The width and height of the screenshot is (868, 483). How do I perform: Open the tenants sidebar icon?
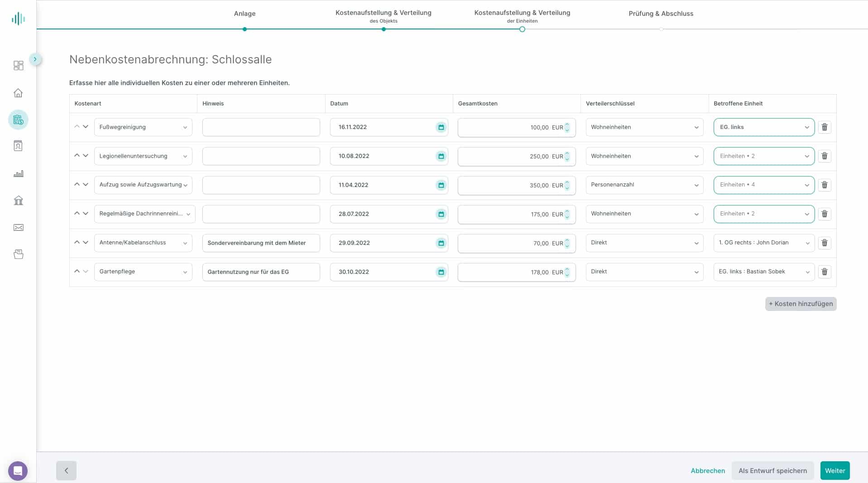18,146
